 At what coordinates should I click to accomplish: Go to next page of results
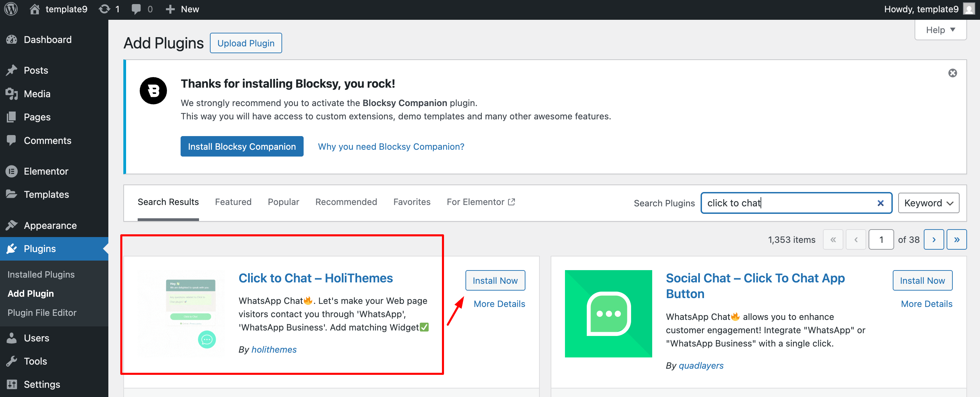click(x=933, y=240)
